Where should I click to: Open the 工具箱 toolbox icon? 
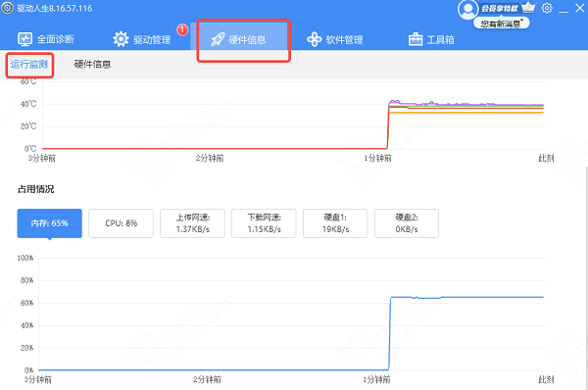[x=416, y=39]
